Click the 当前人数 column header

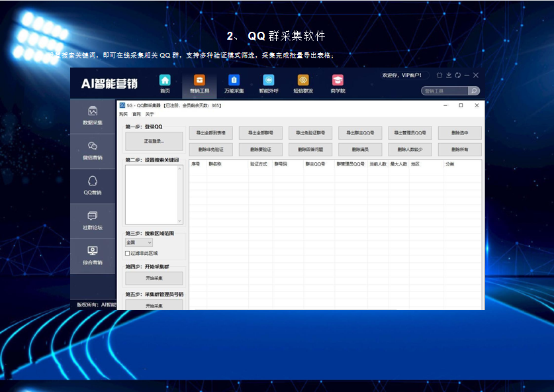point(378,164)
